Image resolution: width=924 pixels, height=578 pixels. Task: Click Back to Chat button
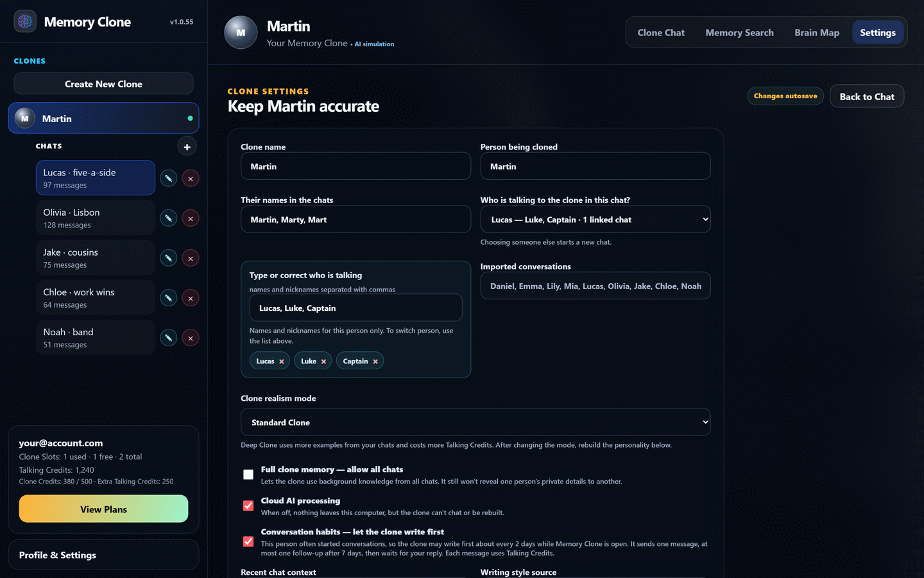tap(867, 96)
